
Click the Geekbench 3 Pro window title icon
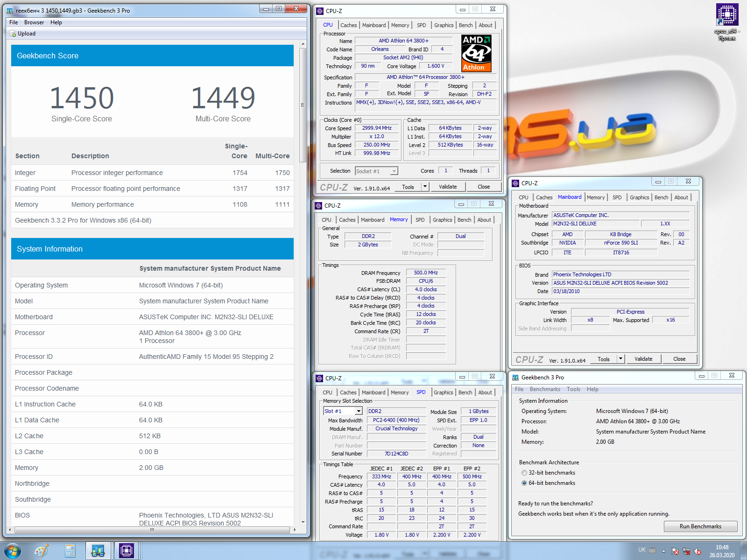click(x=515, y=377)
